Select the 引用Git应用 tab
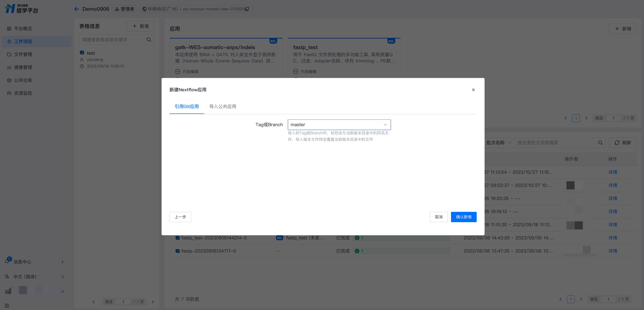The width and height of the screenshot is (644, 310). (187, 106)
